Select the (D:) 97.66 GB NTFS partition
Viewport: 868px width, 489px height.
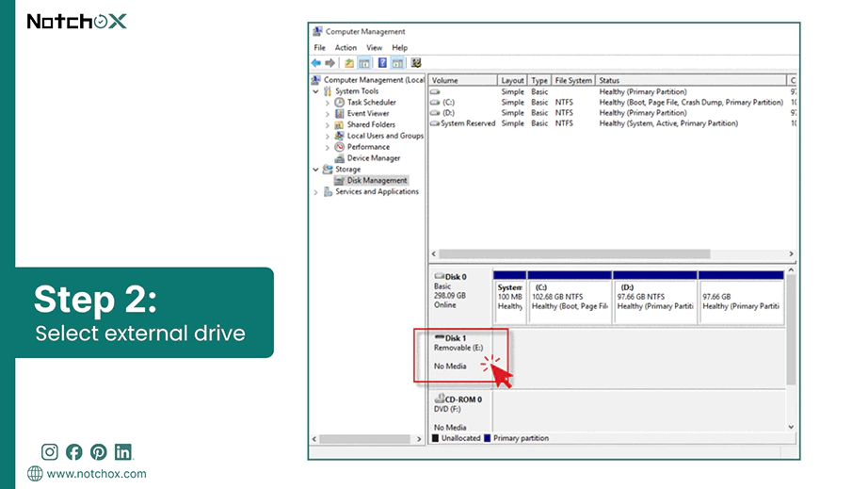coord(655,298)
